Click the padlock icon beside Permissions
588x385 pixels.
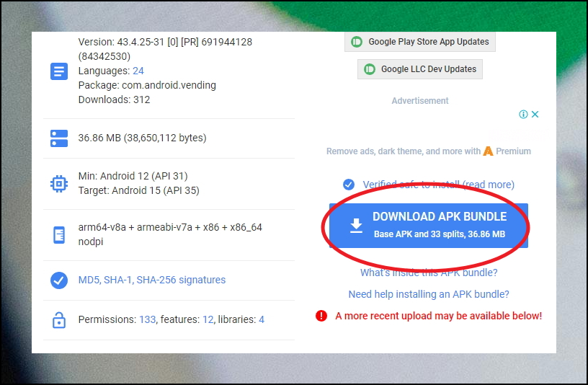coord(59,320)
